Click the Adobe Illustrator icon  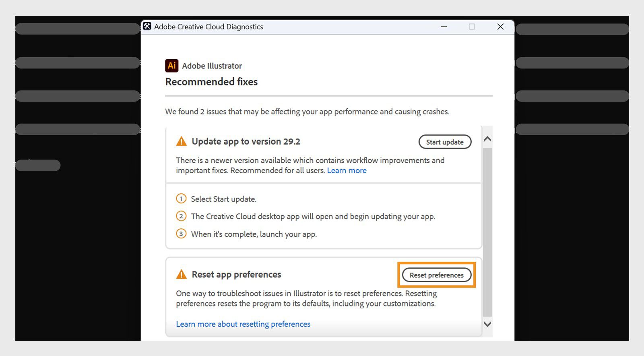172,66
